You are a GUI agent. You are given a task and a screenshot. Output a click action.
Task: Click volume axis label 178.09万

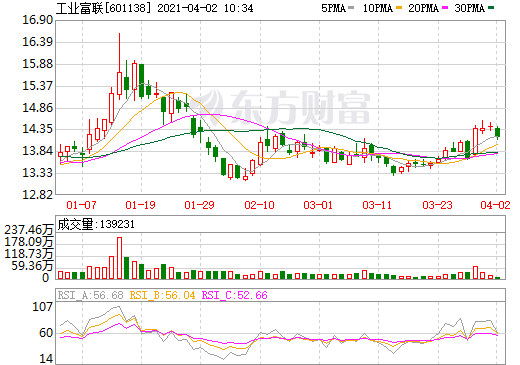29,242
